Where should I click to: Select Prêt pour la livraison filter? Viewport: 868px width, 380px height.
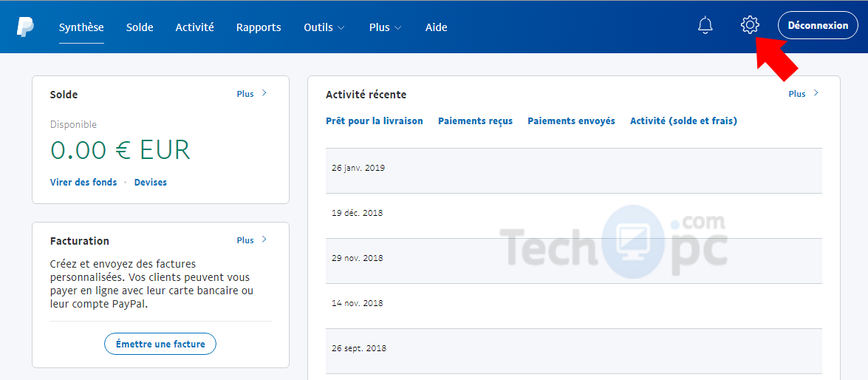pyautogui.click(x=375, y=121)
